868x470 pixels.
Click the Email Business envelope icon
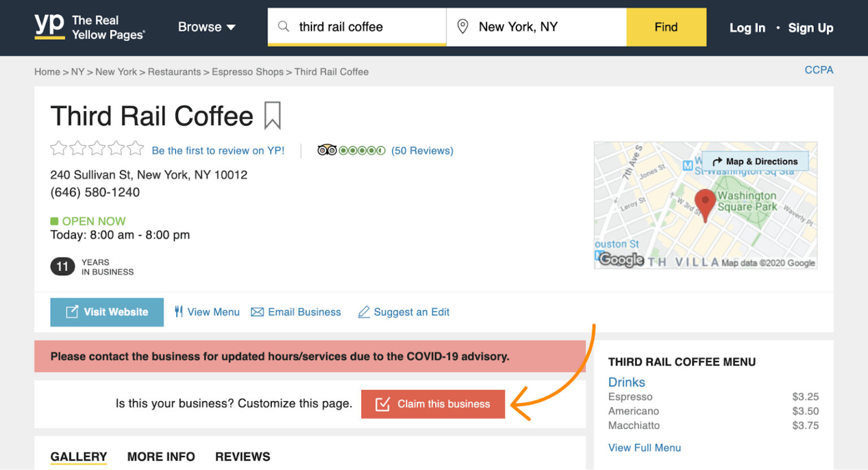pos(258,311)
